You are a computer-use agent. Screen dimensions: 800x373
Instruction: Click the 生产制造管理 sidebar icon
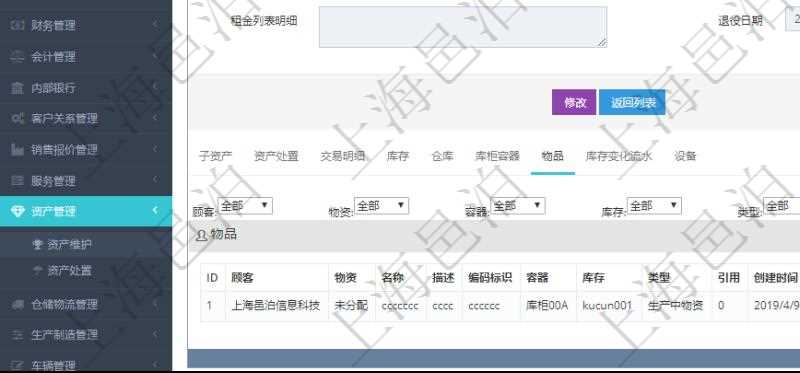pos(17,335)
